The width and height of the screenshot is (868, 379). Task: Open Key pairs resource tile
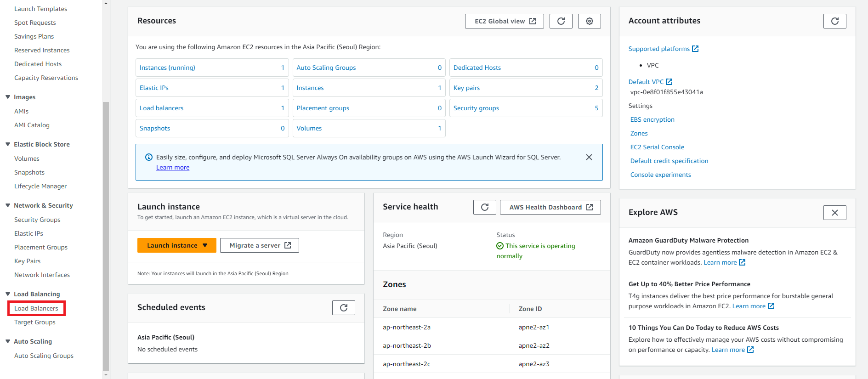point(526,88)
